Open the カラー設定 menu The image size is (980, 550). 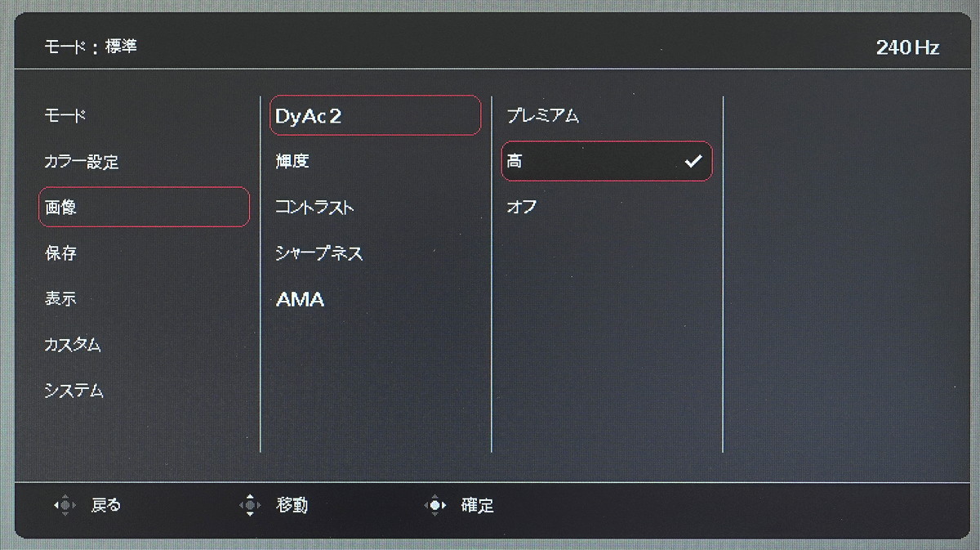click(x=144, y=162)
